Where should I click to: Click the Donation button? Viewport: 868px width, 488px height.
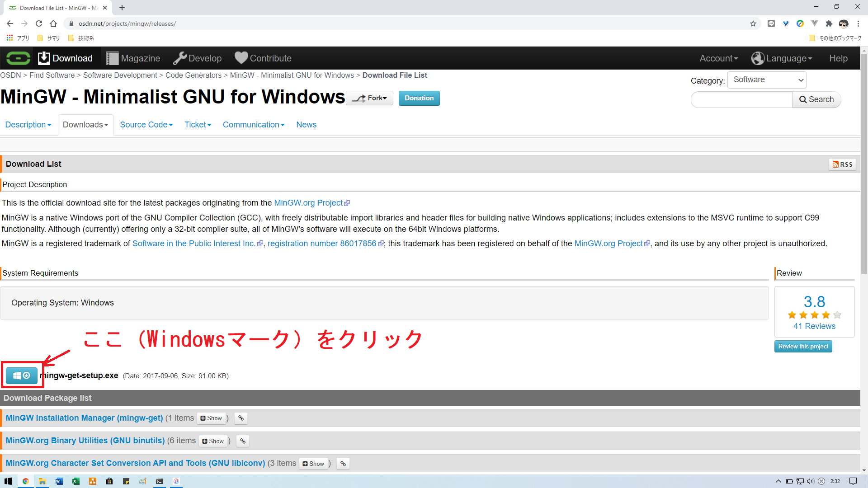[419, 98]
